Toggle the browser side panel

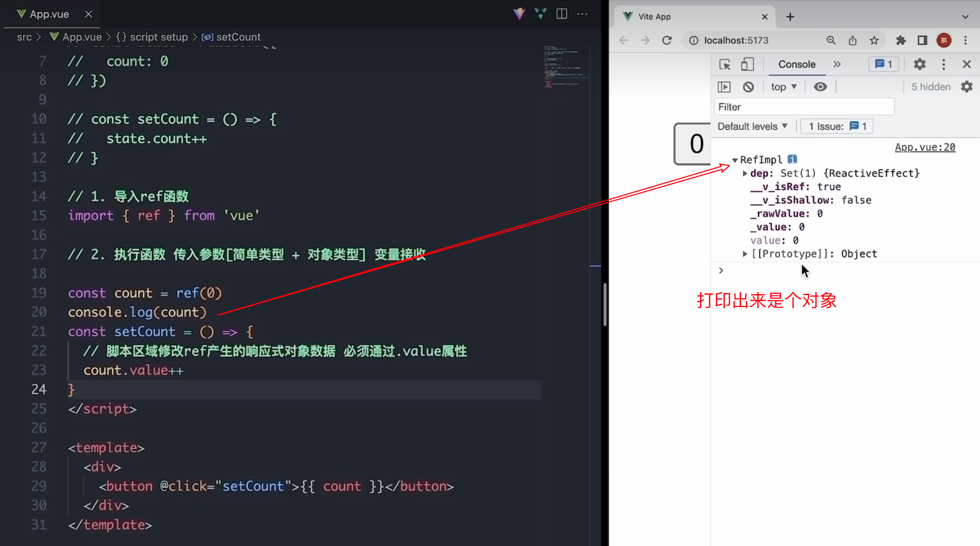[x=922, y=40]
